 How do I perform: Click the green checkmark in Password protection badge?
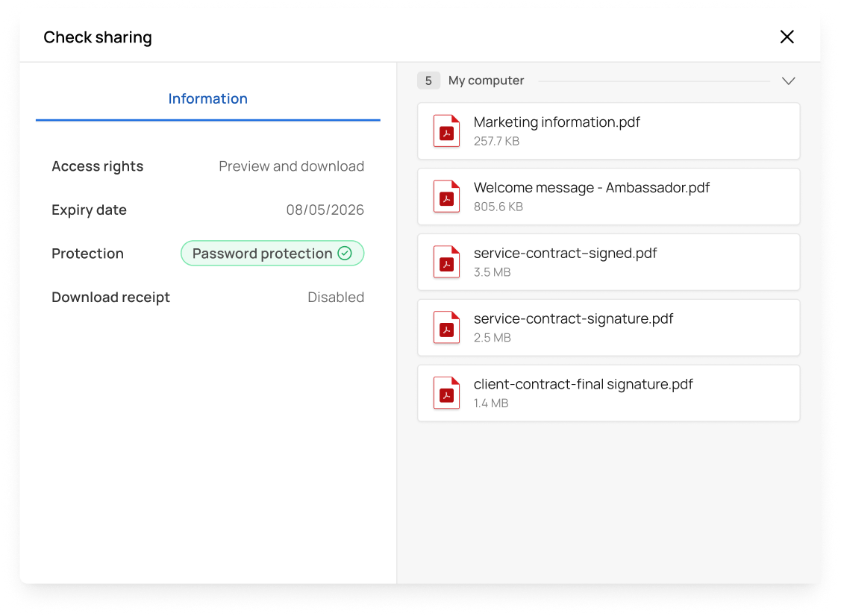pos(345,253)
